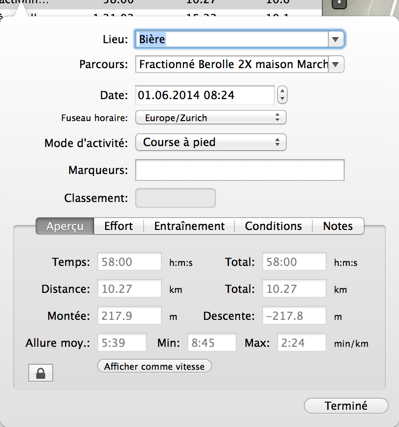This screenshot has height=427, width=399.
Task: Click the Terminé button
Action: [x=346, y=406]
